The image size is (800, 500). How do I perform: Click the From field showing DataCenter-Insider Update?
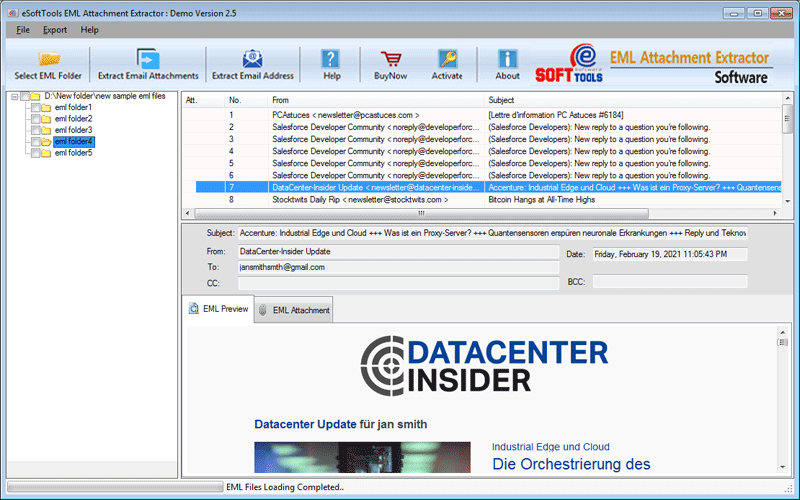click(398, 252)
